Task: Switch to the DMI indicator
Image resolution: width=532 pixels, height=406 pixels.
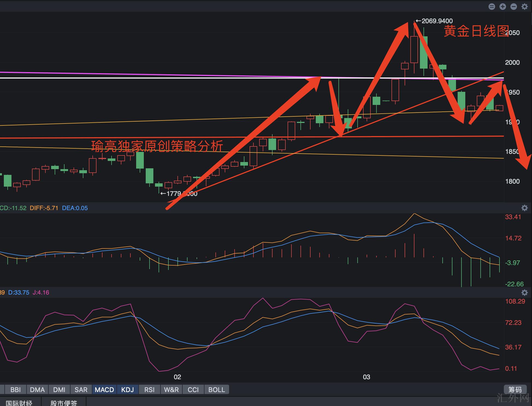Action: (59, 390)
